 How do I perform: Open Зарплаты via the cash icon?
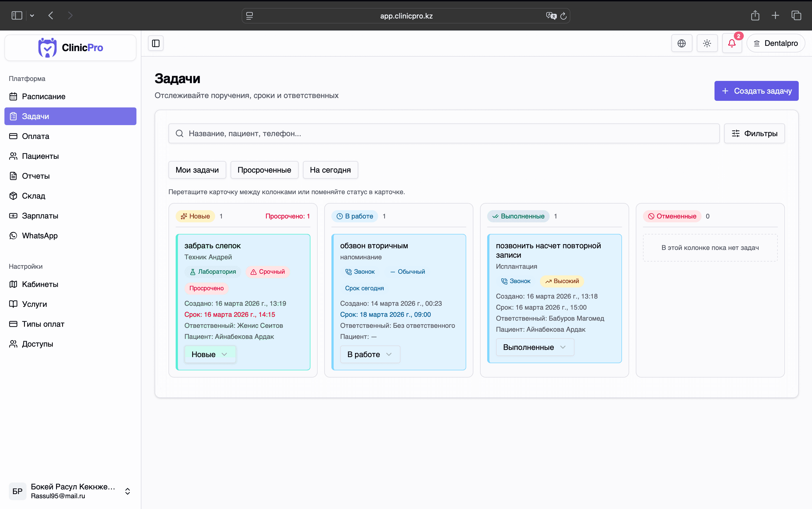pos(40,215)
